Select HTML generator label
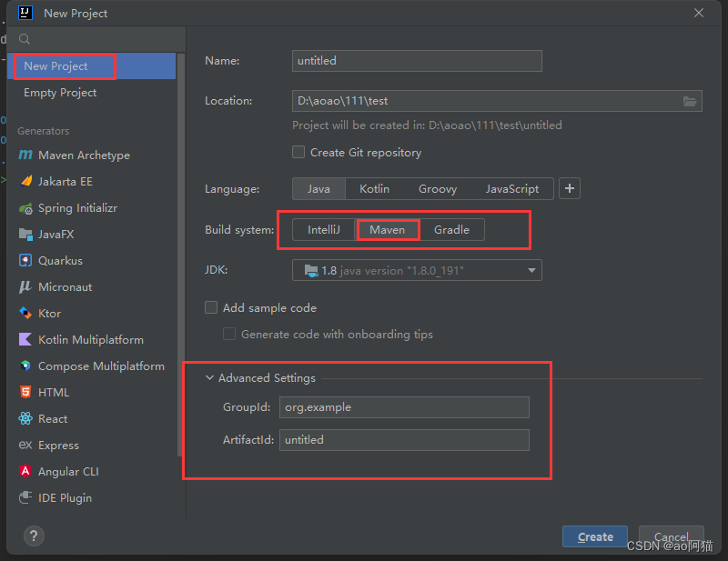Screen dimensions: 728x561 tap(54, 393)
